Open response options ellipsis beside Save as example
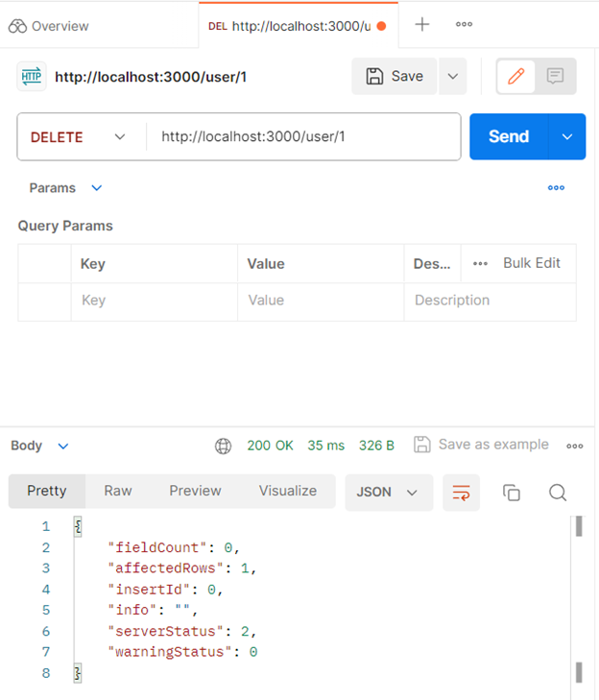This screenshot has height=700, width=599. tap(575, 446)
